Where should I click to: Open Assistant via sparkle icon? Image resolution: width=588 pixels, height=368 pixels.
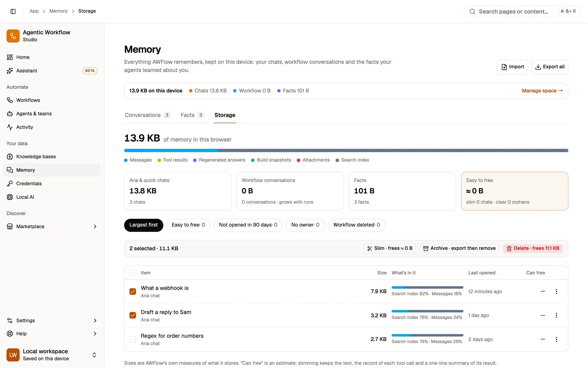point(10,71)
